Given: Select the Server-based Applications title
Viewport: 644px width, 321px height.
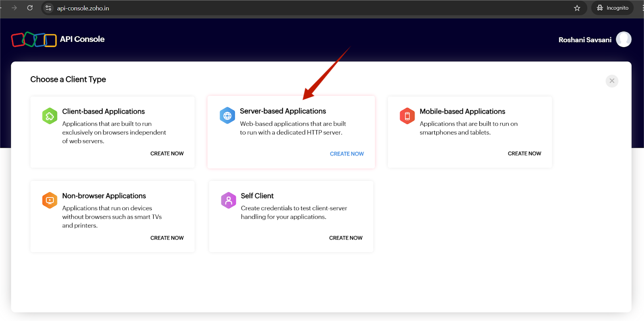Looking at the screenshot, I should click(x=283, y=111).
